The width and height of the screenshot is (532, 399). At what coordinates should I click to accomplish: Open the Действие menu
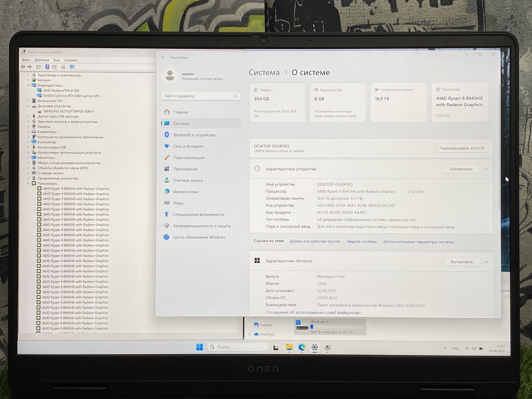[42, 60]
